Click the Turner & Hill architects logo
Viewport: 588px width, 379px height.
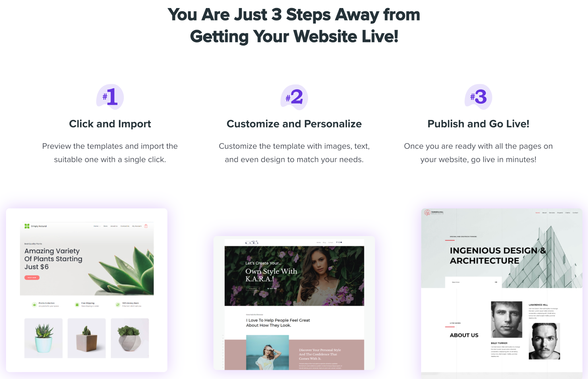pos(434,213)
